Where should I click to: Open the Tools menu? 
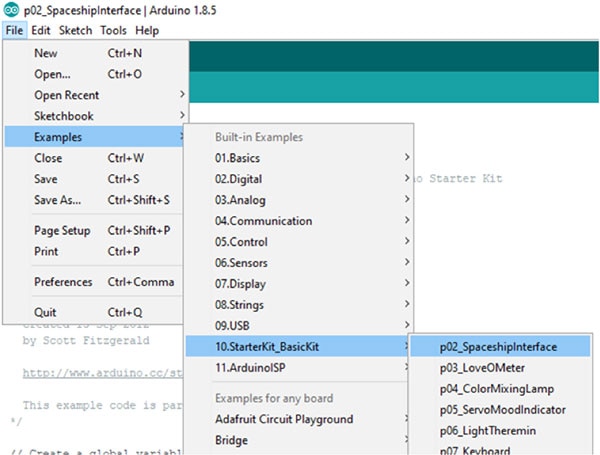[114, 31]
